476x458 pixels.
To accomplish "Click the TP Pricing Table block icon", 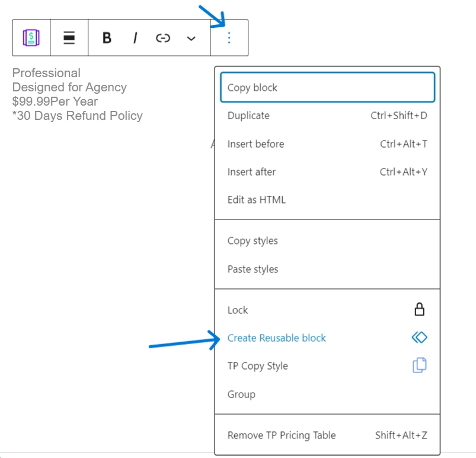I will coord(31,38).
